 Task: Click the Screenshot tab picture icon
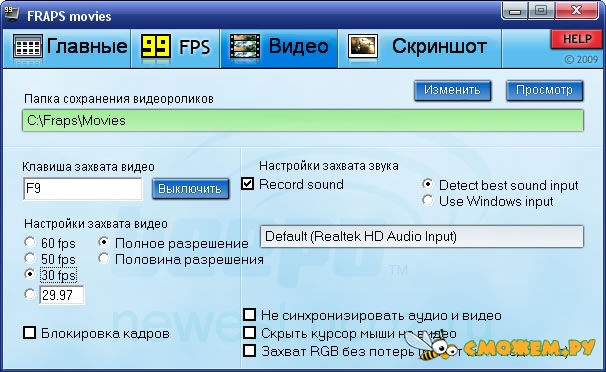coord(363,47)
